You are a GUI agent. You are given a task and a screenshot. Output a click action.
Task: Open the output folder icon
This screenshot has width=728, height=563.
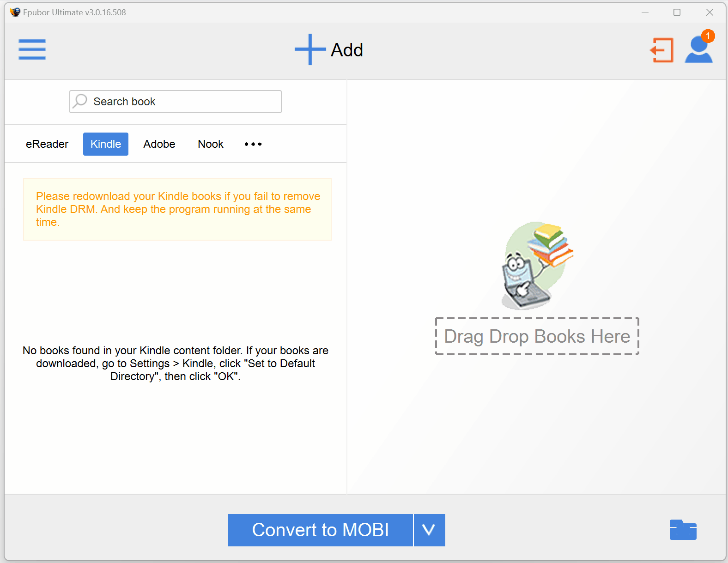pos(683,530)
